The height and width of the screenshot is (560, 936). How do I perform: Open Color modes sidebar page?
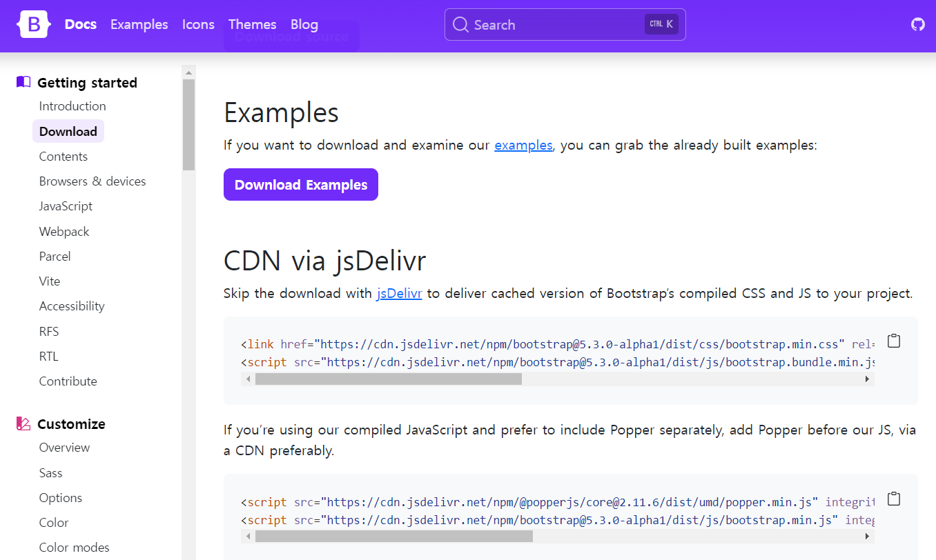point(75,548)
